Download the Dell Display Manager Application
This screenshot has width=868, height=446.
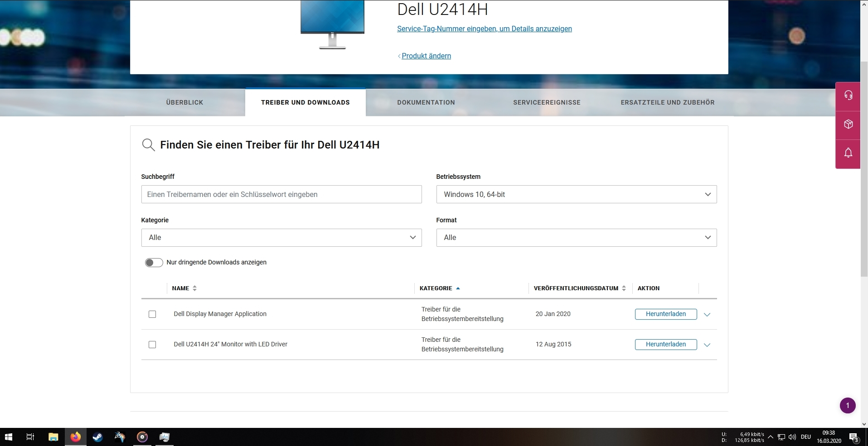[666, 314]
